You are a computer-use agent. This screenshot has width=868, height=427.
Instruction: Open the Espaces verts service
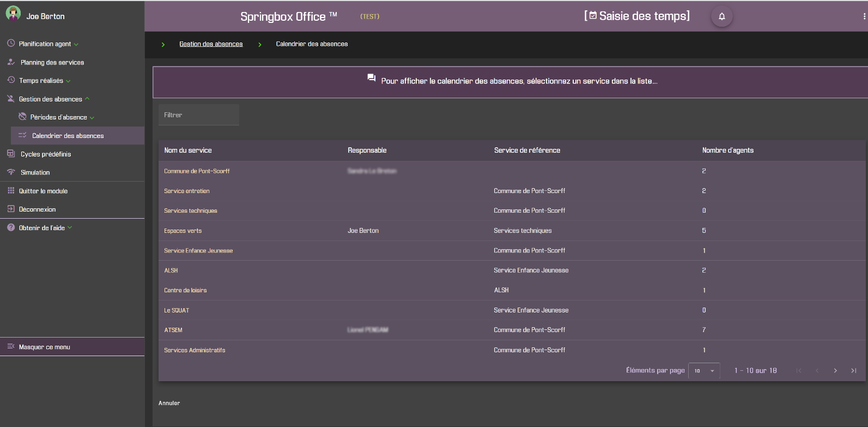pyautogui.click(x=183, y=231)
